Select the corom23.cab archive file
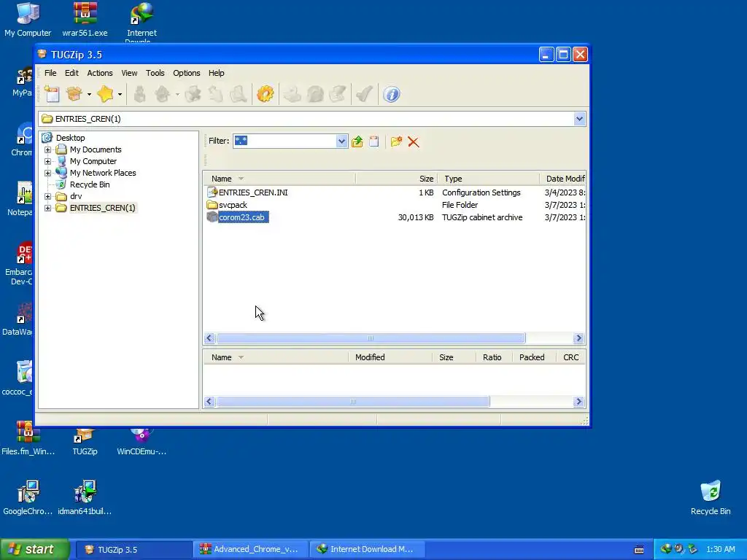This screenshot has width=747, height=560. point(241,217)
